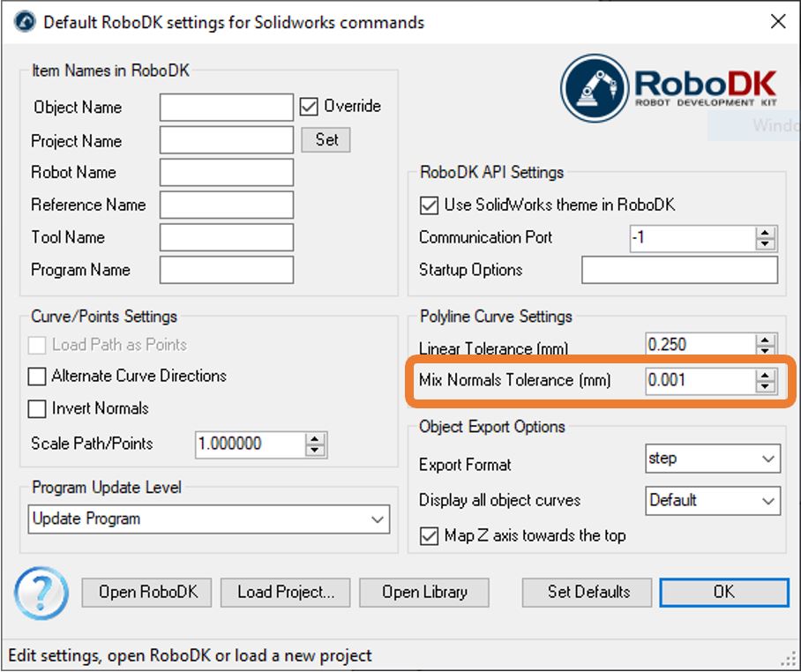801x672 pixels.
Task: Disable Use SolidWorks theme in RoboDK
Action: tap(429, 205)
